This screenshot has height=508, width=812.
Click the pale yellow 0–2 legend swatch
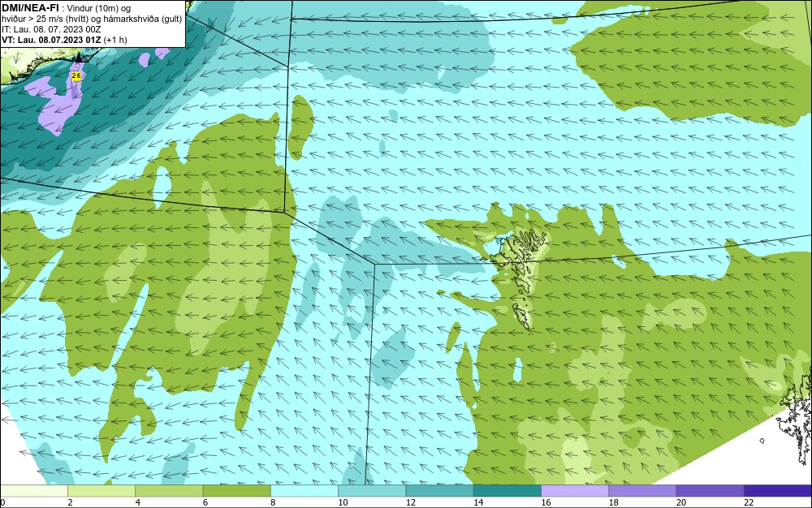click(x=33, y=491)
